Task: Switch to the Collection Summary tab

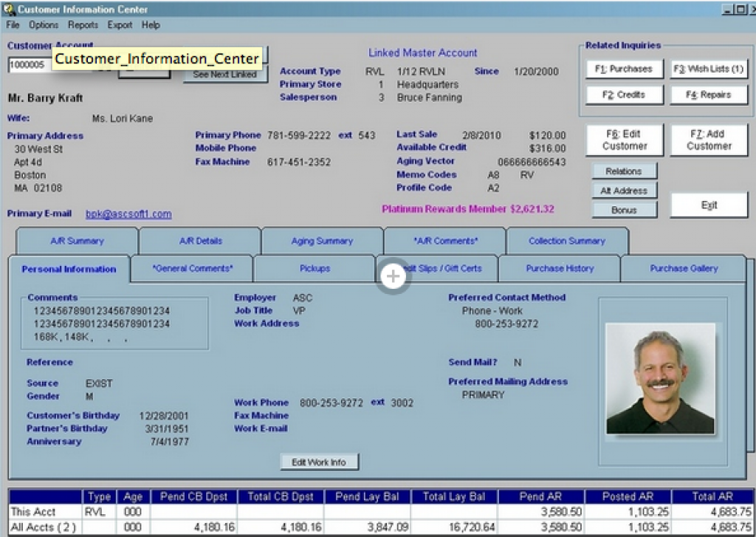Action: point(566,242)
